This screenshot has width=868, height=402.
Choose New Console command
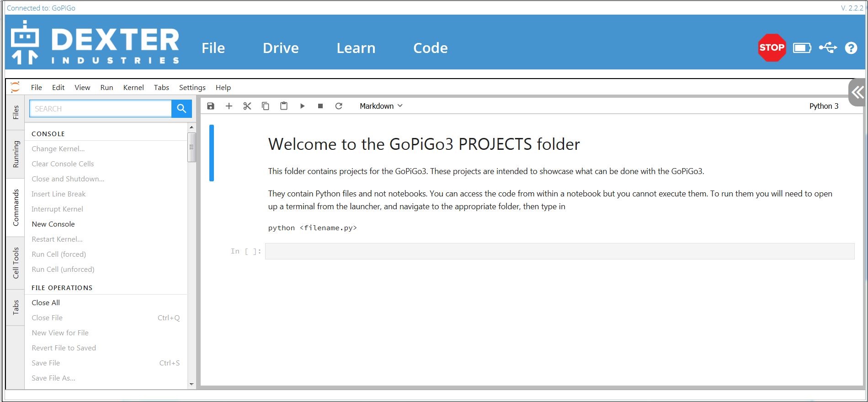pos(106,224)
